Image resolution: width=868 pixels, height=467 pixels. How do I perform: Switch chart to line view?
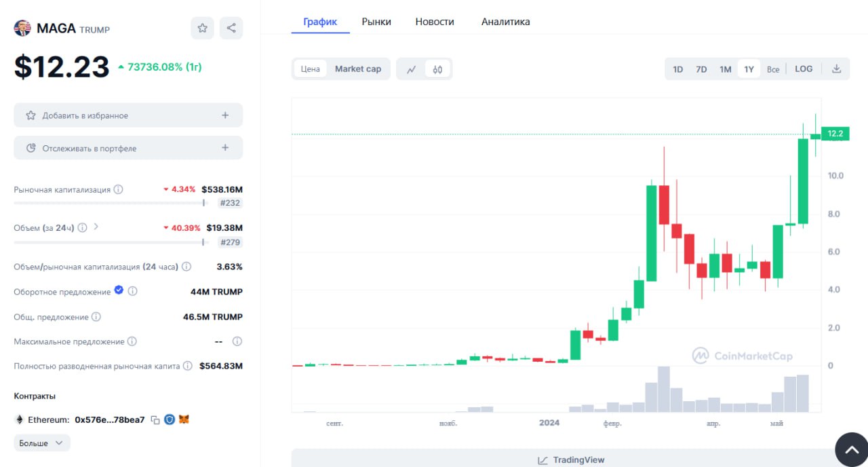coord(411,69)
